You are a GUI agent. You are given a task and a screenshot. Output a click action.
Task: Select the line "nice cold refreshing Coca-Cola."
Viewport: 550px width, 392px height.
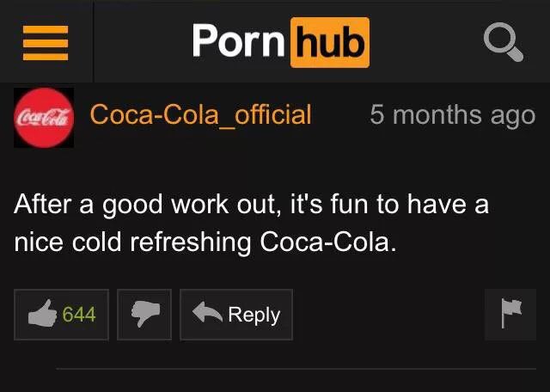point(205,242)
